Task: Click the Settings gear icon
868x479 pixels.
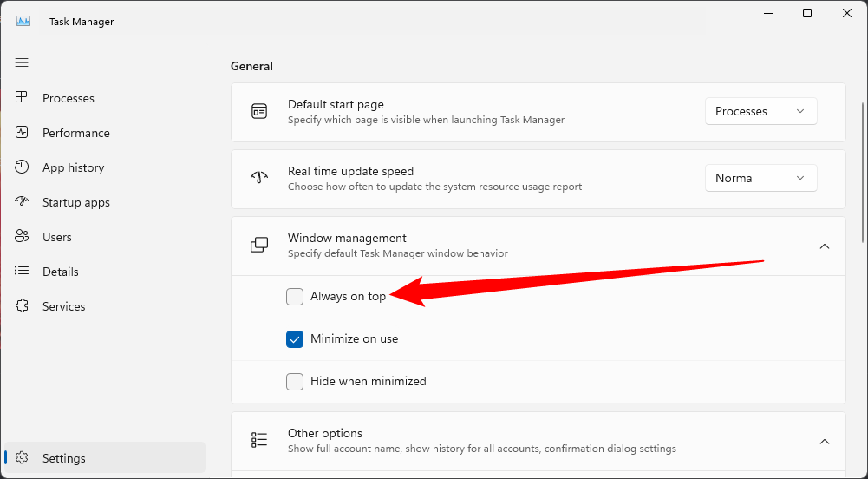Action: pos(22,457)
